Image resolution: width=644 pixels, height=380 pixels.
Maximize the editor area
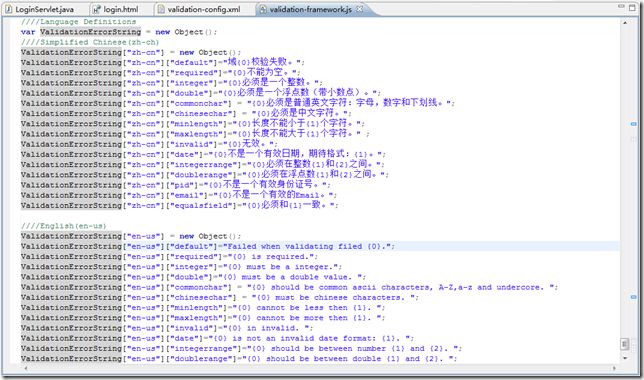[632, 7]
